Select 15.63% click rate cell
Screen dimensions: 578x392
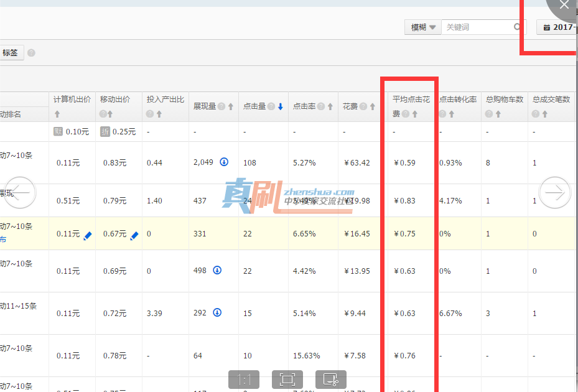(x=306, y=355)
